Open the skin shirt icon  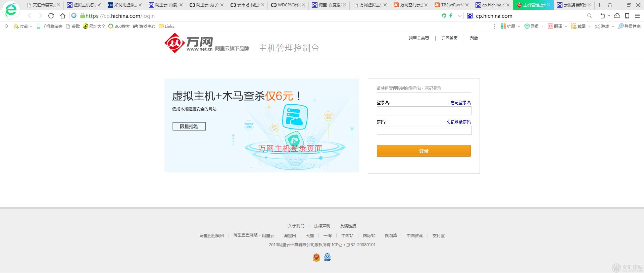pos(610,5)
